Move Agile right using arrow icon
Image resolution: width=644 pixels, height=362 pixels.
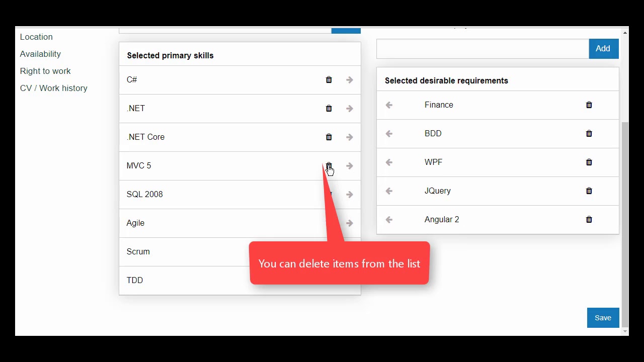tap(350, 223)
